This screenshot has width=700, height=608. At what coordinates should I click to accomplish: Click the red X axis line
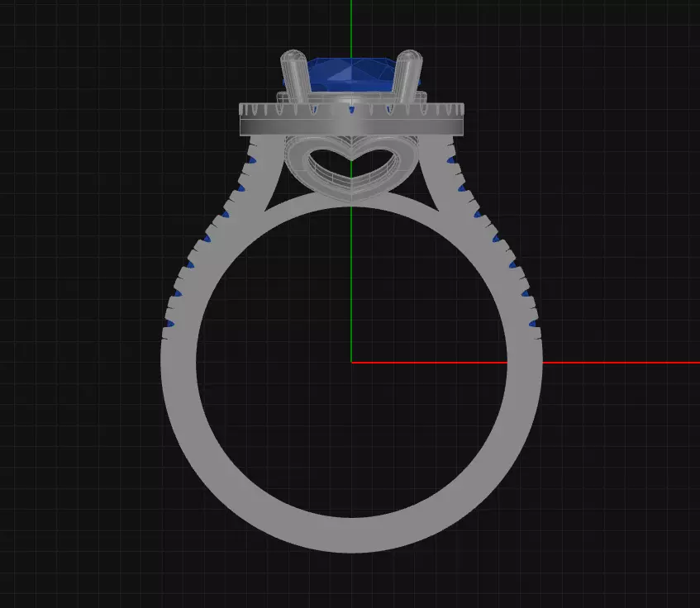pos(526,362)
